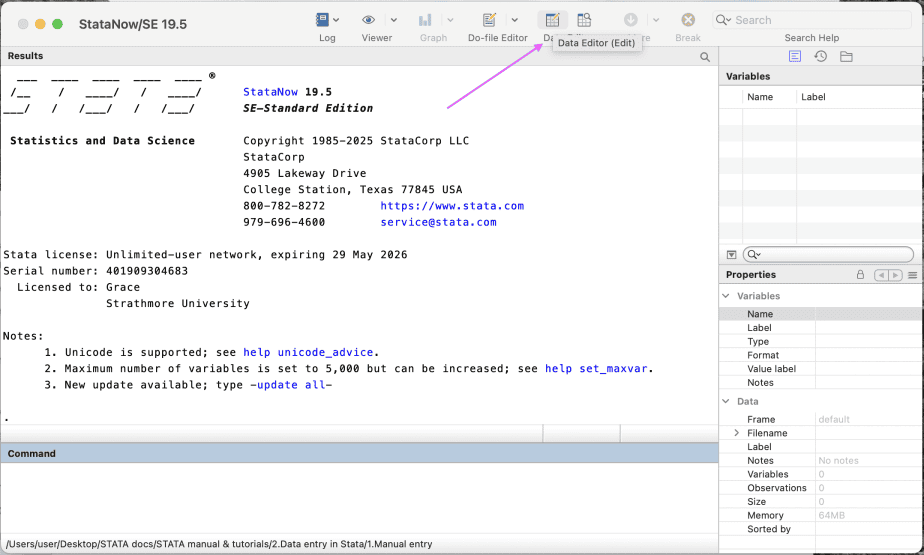924x555 pixels.
Task: Expand the Filename row in Data
Action: [737, 433]
